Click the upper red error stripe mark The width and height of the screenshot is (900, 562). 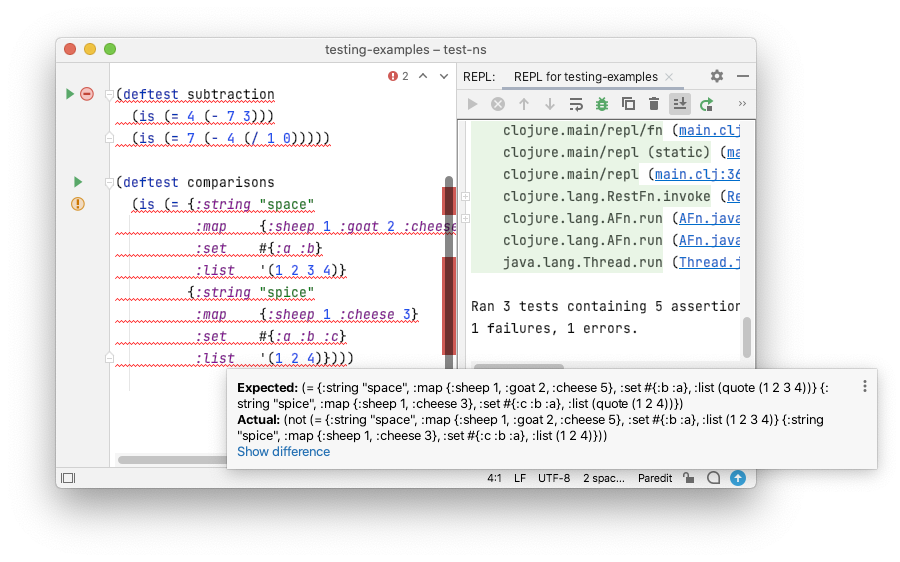(x=449, y=200)
